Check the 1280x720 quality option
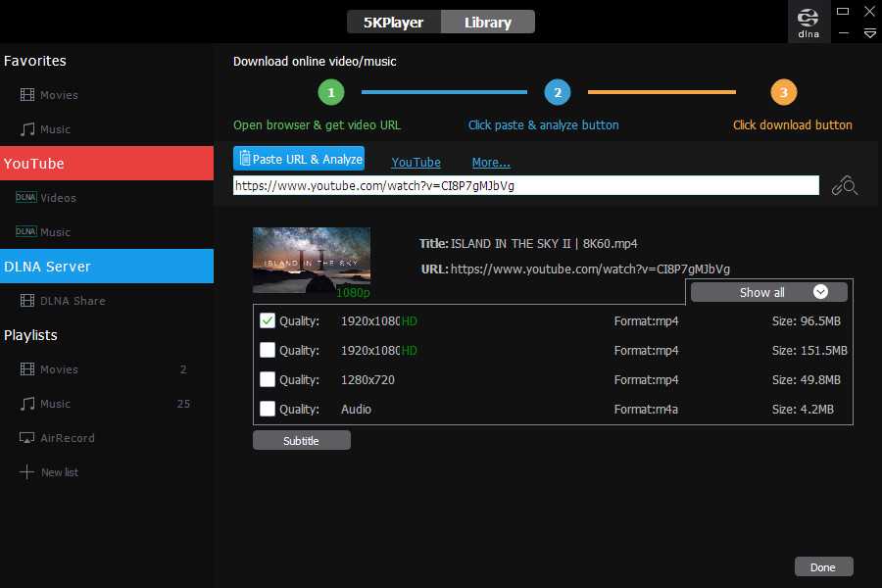 pyautogui.click(x=268, y=379)
